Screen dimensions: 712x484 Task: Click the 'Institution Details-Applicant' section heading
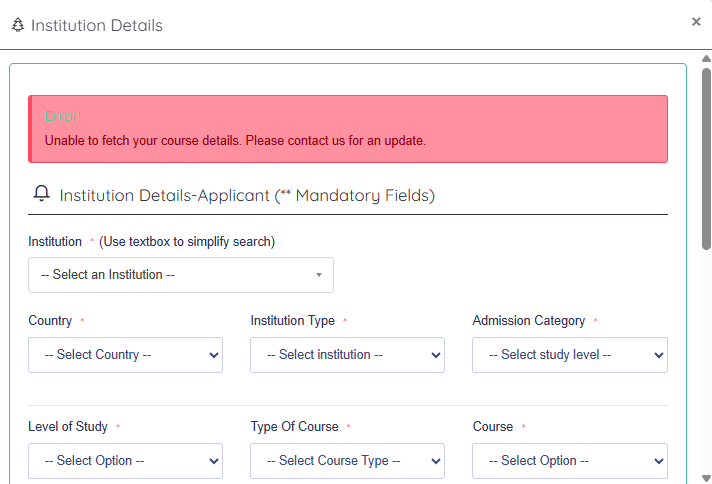[x=247, y=195]
